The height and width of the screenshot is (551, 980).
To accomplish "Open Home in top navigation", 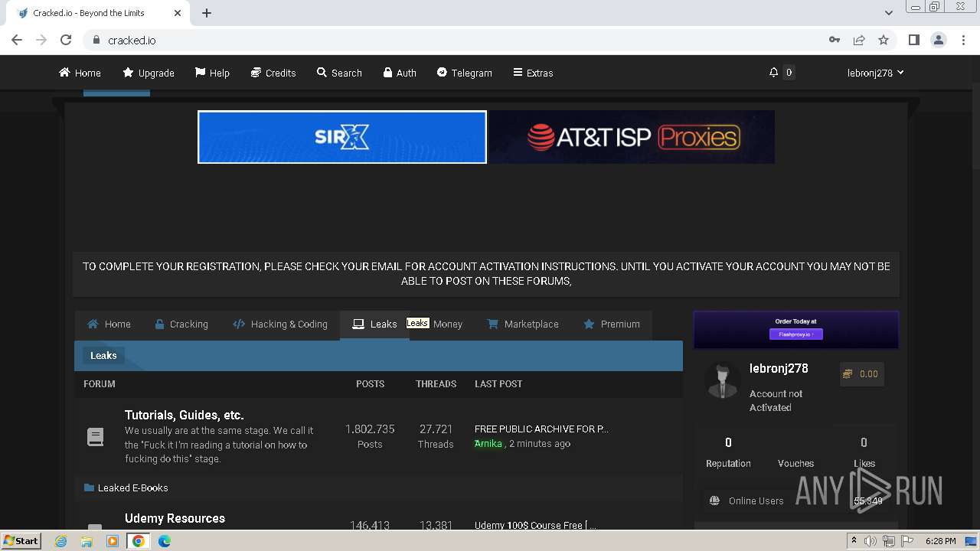I will tap(80, 73).
